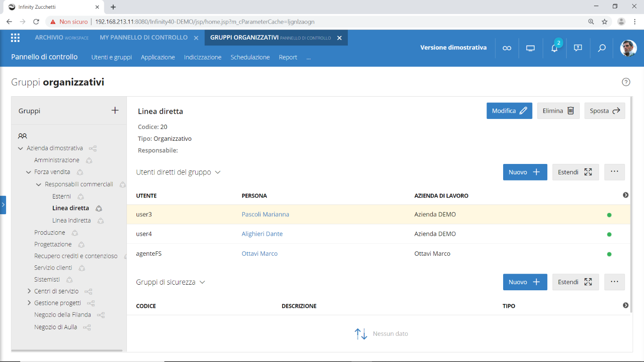The height and width of the screenshot is (362, 644).
Task: Click the infinity icon in the header
Action: coord(507,48)
